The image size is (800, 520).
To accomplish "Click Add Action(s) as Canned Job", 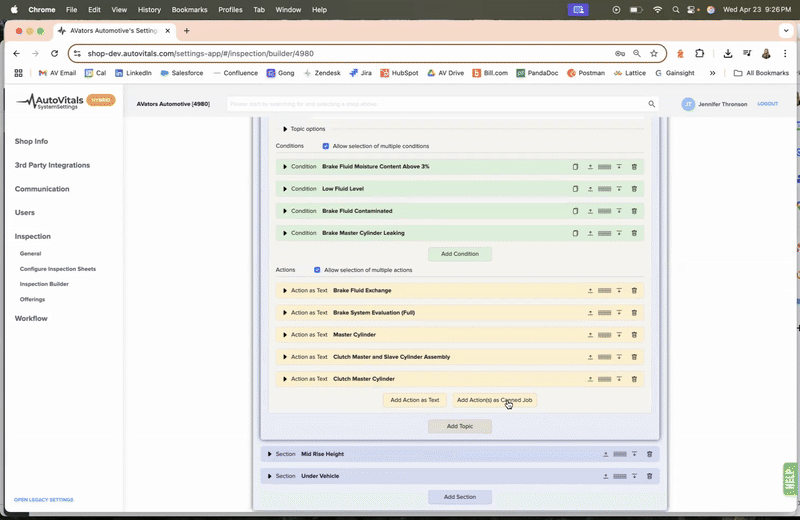I will point(494,400).
